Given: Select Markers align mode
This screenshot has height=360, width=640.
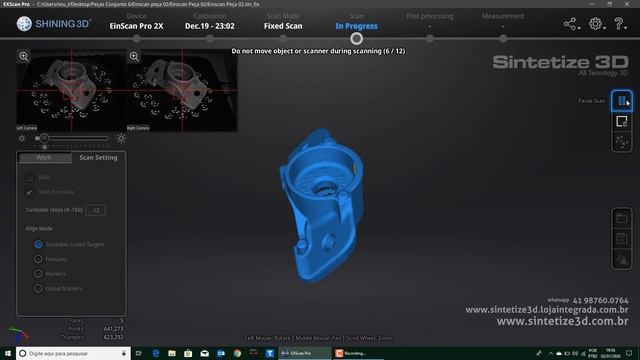Looking at the screenshot, I should [x=38, y=274].
